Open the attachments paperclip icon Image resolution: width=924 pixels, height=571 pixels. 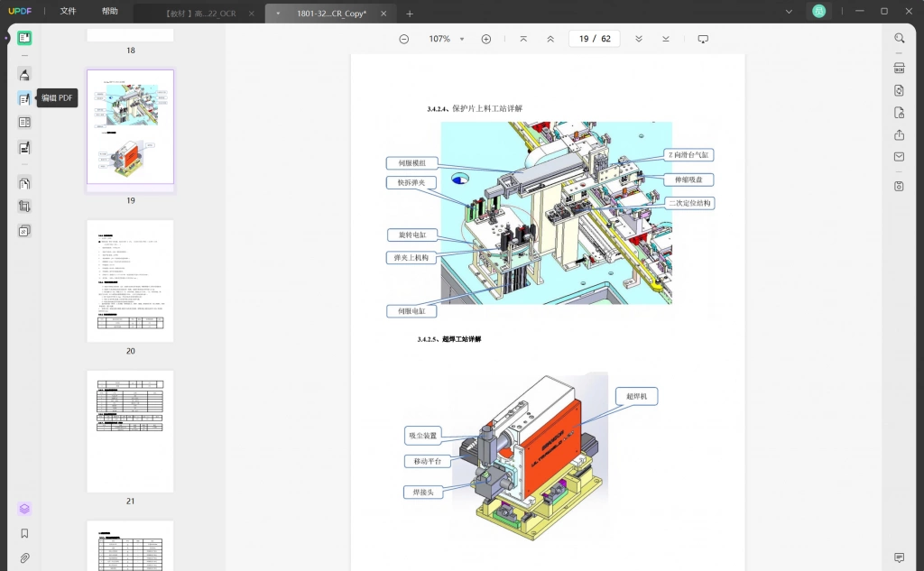24,557
